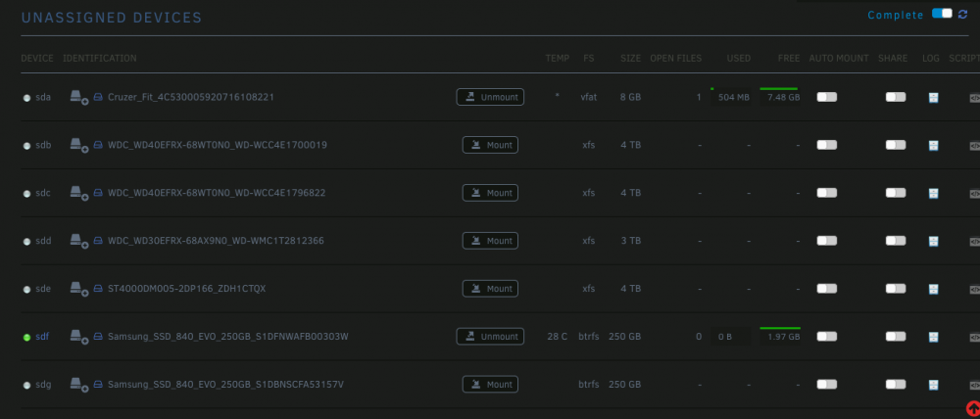This screenshot has height=419, width=980.
Task: Click sda used space bar 504 MB
Action: [x=731, y=97]
